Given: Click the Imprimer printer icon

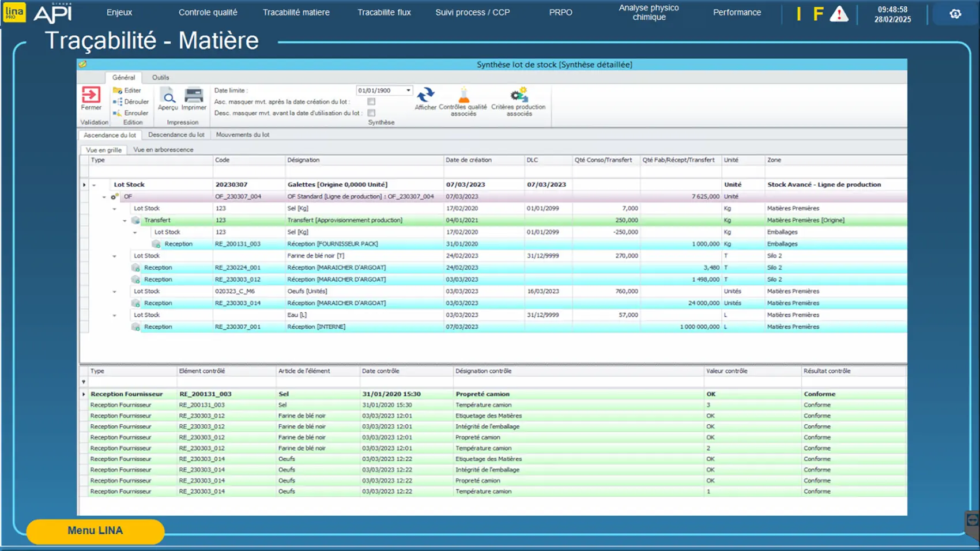Looking at the screenshot, I should tap(194, 96).
